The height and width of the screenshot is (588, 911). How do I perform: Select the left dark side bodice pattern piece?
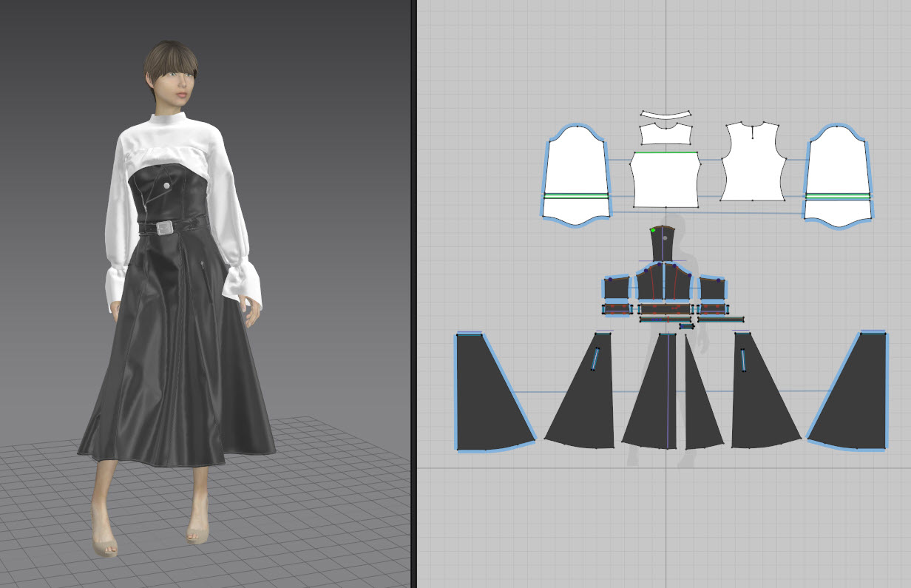[x=616, y=288]
